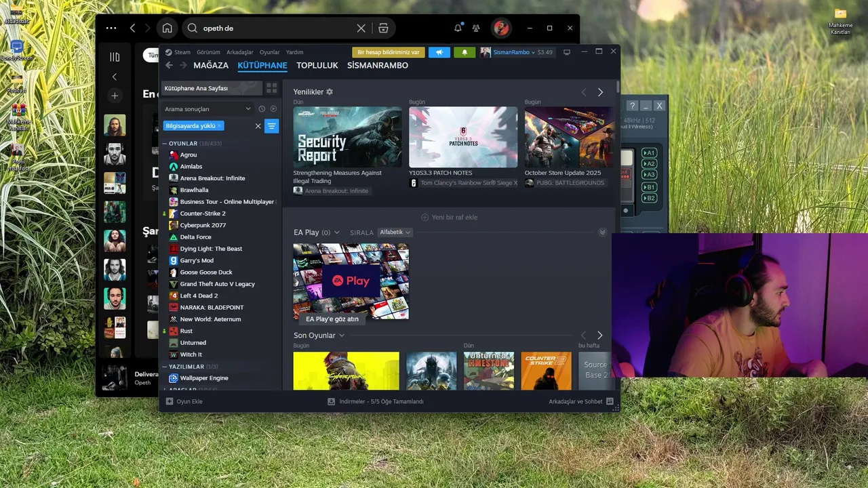Open the Y10S3.3 Patch Notes thumbnail
This screenshot has height=488, width=868.
point(463,137)
